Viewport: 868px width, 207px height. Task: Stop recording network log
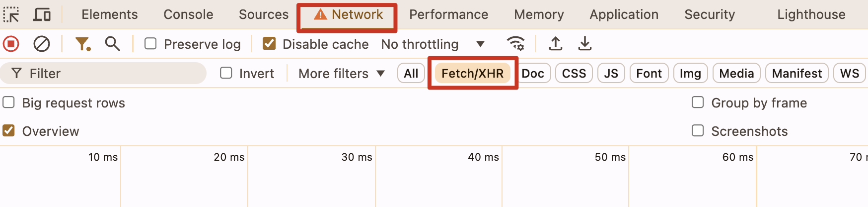[11, 44]
